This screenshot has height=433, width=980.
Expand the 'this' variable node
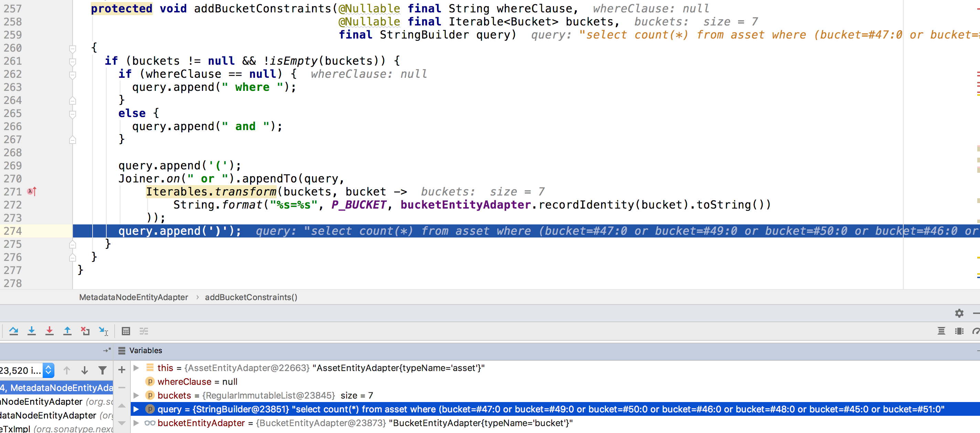coord(136,368)
